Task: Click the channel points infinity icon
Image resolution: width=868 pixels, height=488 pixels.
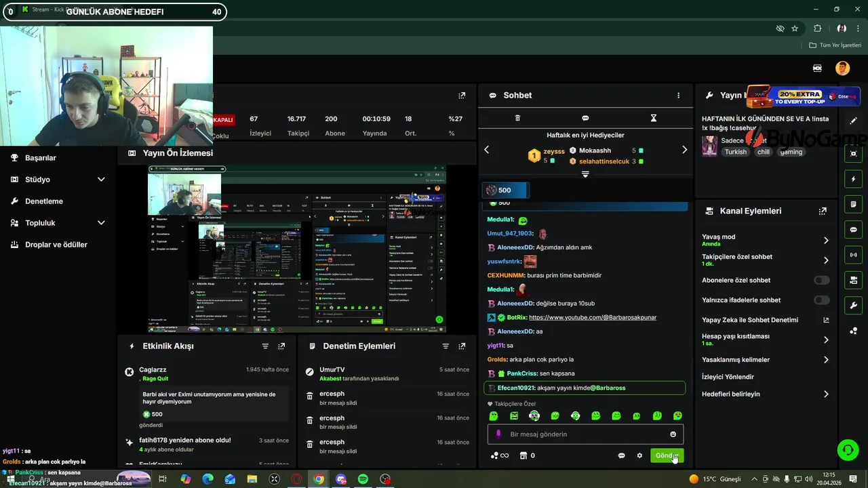Action: tap(500, 455)
